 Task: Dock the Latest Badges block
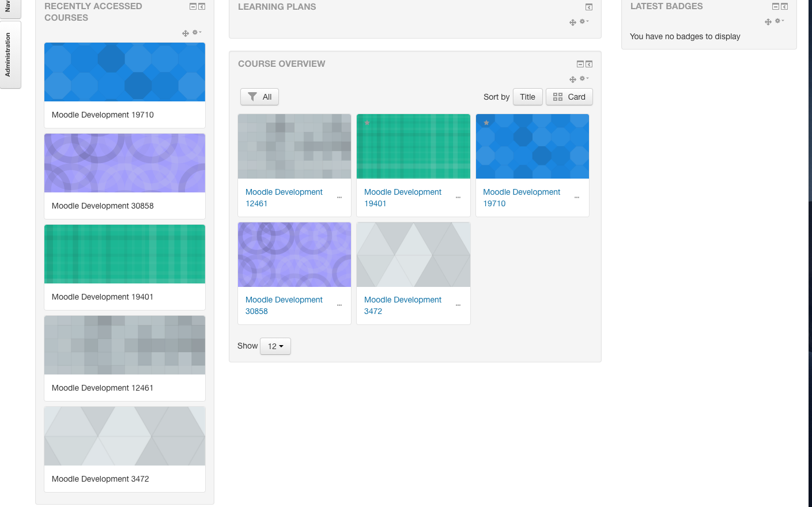click(784, 6)
